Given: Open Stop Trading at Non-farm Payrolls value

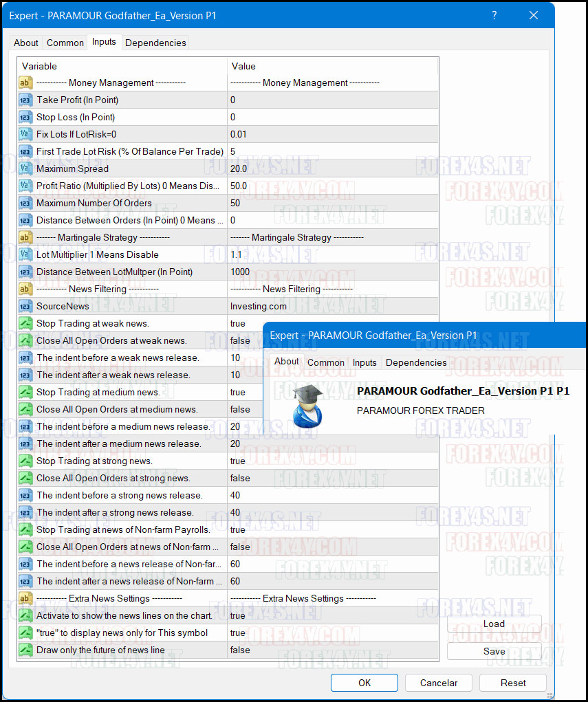Looking at the screenshot, I should coord(330,530).
